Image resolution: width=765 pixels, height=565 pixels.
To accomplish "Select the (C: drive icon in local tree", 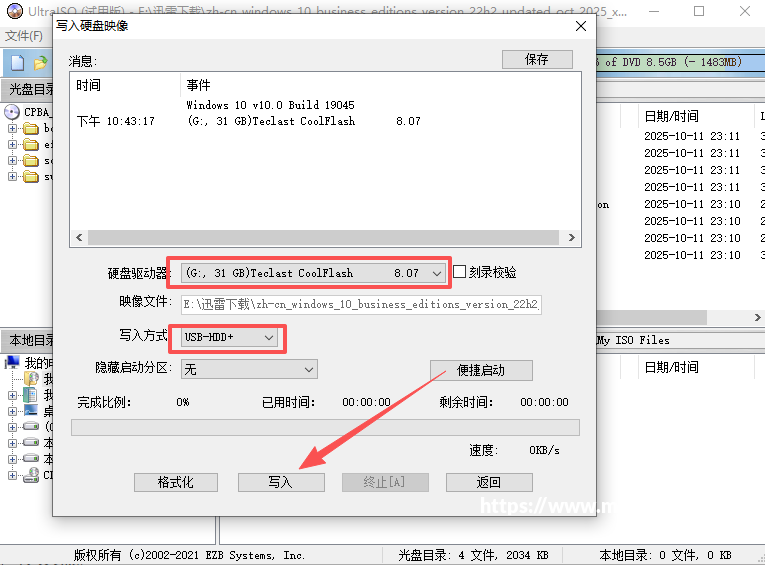I will (31, 426).
